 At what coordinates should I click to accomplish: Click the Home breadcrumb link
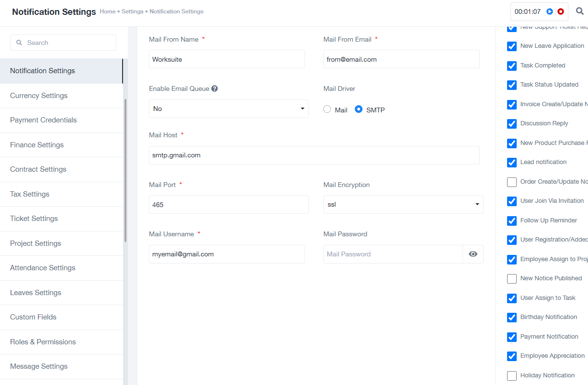pos(107,11)
